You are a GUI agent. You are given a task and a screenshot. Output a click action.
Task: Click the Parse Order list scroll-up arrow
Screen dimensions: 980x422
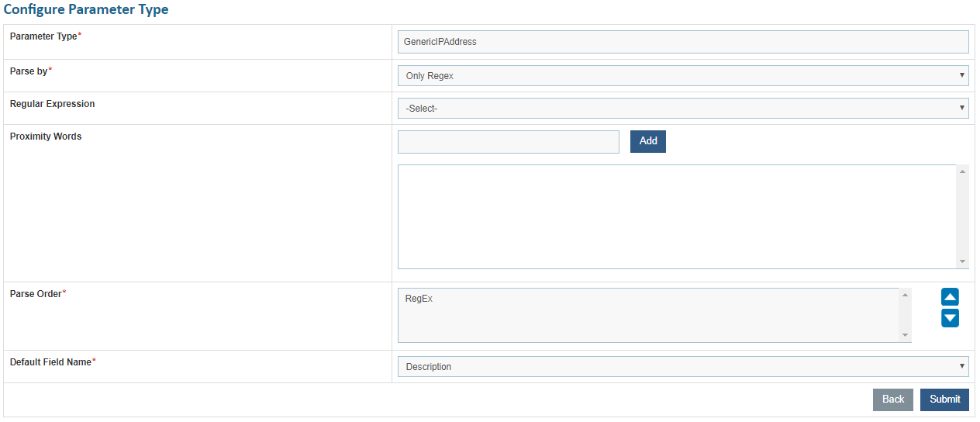(905, 295)
